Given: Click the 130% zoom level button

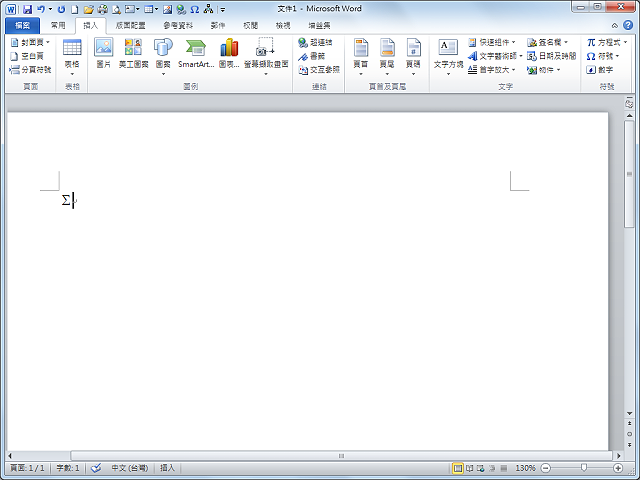Looking at the screenshot, I should [x=525, y=468].
